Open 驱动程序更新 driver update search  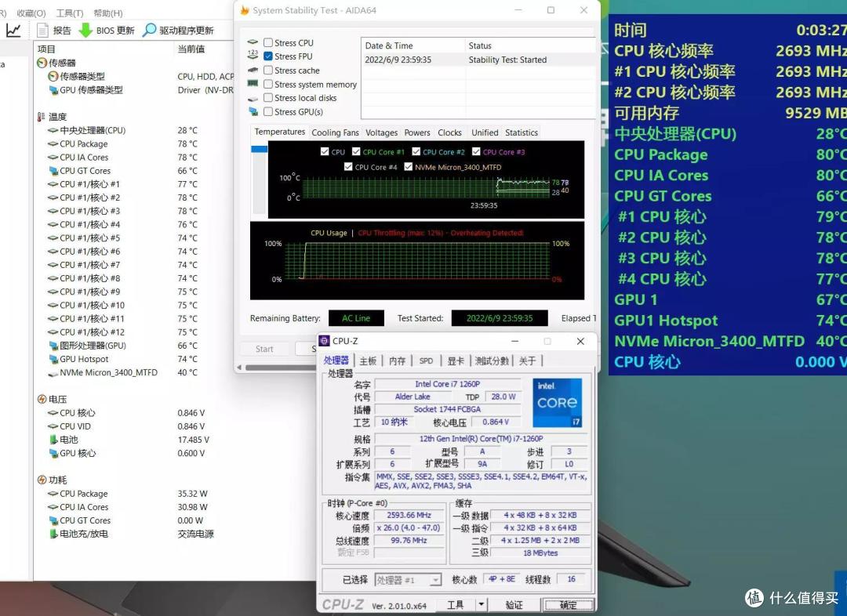click(178, 31)
